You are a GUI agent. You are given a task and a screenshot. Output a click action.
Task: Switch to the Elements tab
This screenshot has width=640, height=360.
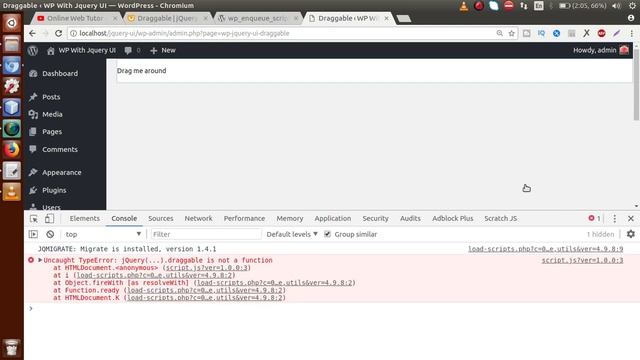[84, 219]
